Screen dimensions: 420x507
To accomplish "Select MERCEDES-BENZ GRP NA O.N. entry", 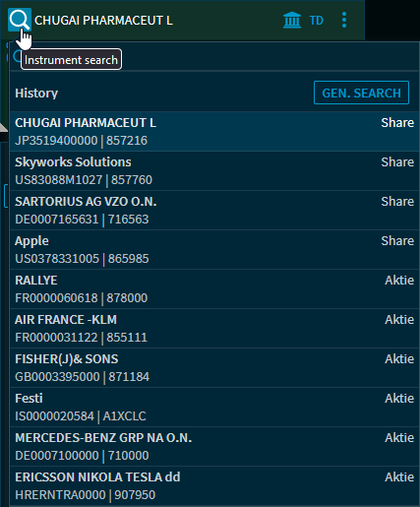I will pyautogui.click(x=214, y=446).
